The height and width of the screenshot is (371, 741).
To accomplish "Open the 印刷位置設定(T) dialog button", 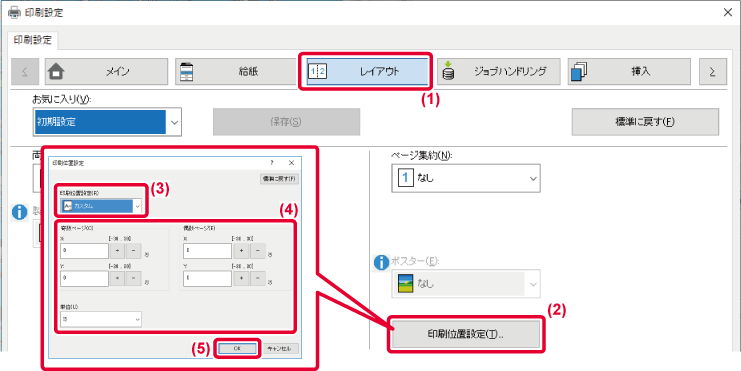I will tap(465, 335).
